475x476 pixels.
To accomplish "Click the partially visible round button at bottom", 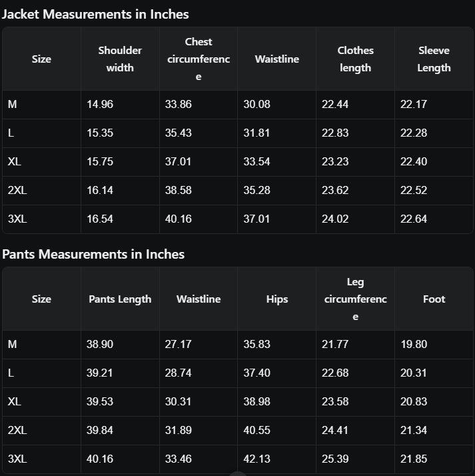I will (237, 473).
